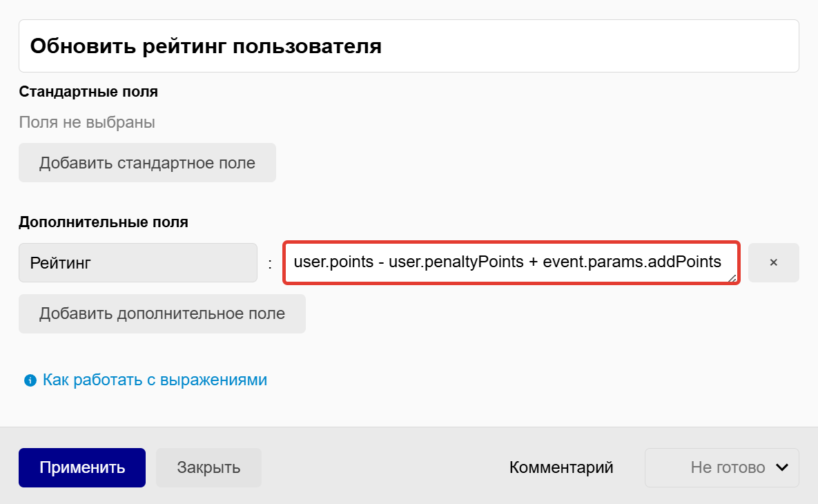Click the title field 'Обновить рейтинг пользователя'
818x504 pixels.
coord(409,46)
